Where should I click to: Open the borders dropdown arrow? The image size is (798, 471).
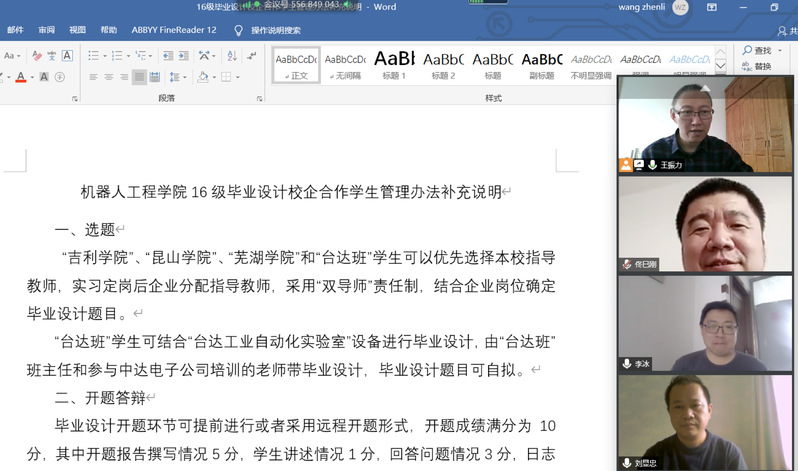point(237,77)
